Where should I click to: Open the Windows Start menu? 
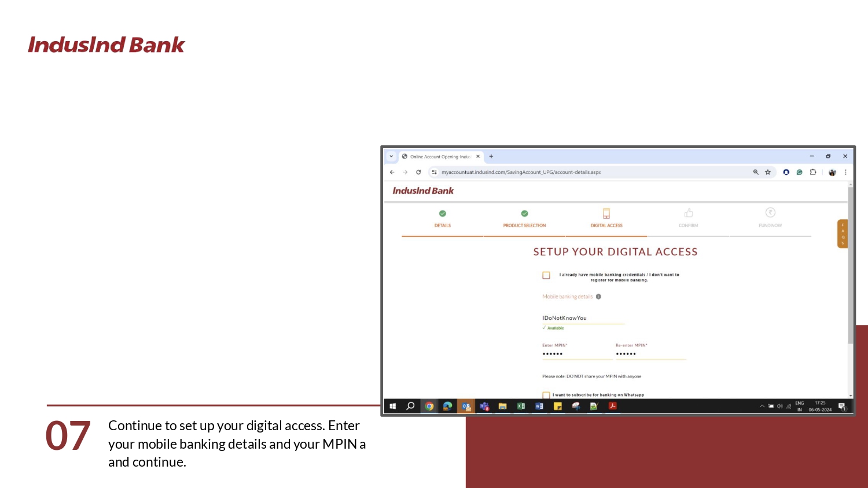[392, 406]
